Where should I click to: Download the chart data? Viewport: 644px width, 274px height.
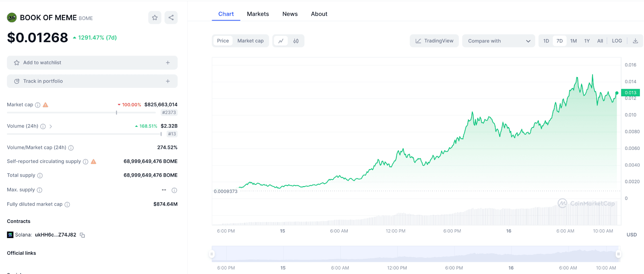[x=636, y=41]
